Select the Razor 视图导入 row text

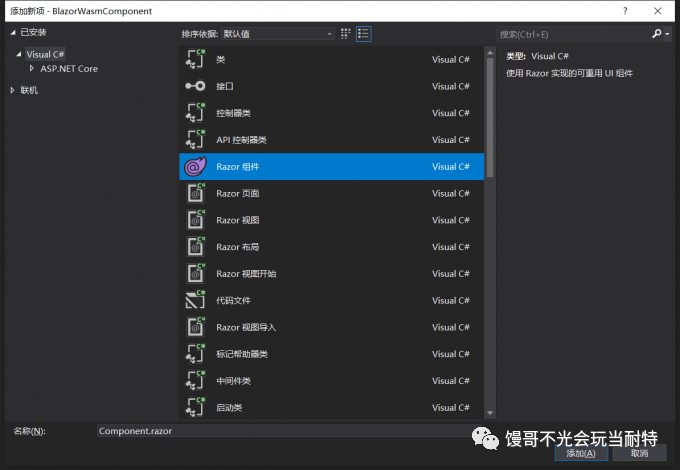246,327
